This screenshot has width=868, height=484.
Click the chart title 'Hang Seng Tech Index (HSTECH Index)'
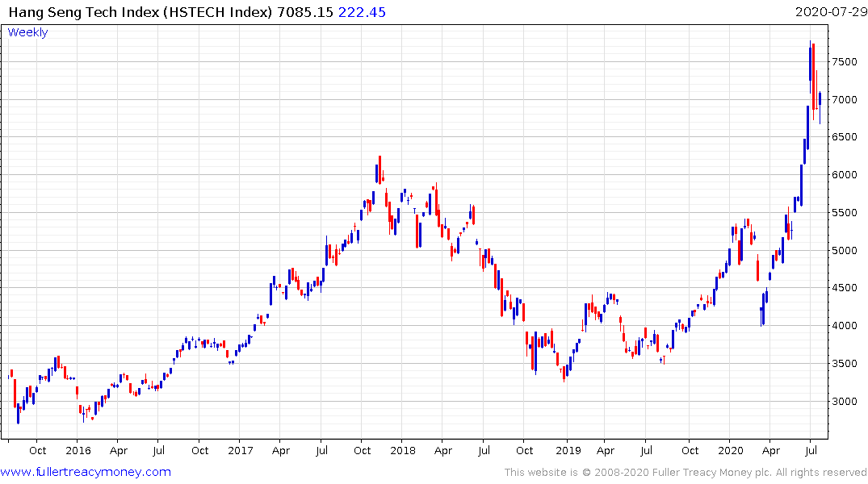[x=140, y=12]
